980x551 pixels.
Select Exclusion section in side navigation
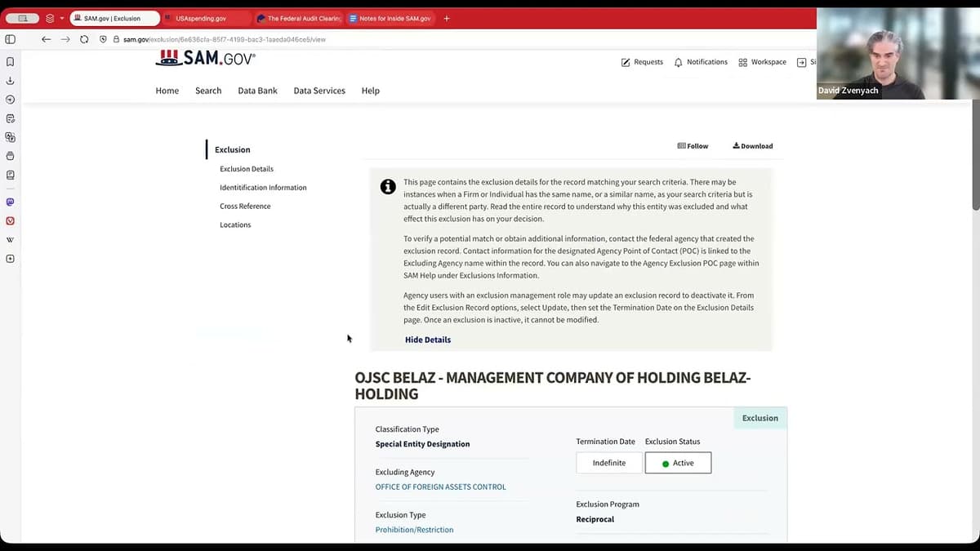coord(233,149)
